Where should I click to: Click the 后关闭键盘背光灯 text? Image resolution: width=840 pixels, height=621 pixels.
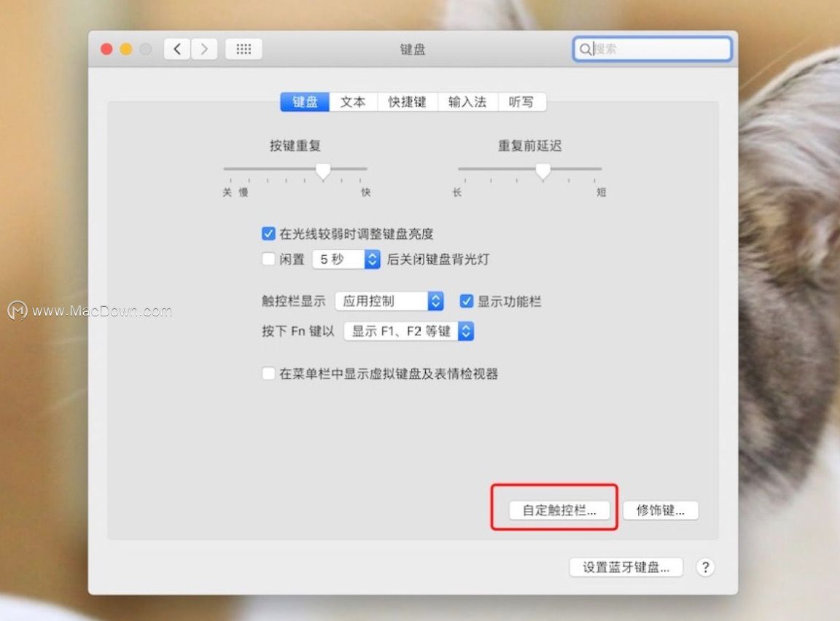coord(437,259)
